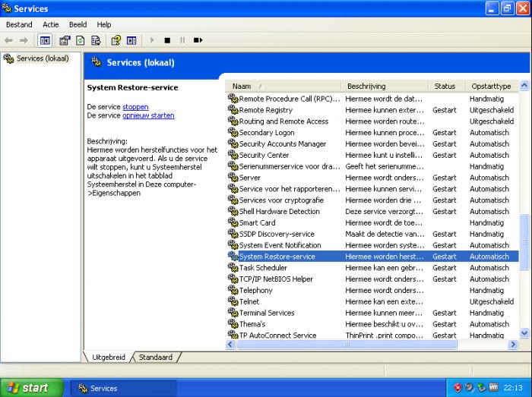
Task: Select Routing and Remote Access service
Action: 372,121
